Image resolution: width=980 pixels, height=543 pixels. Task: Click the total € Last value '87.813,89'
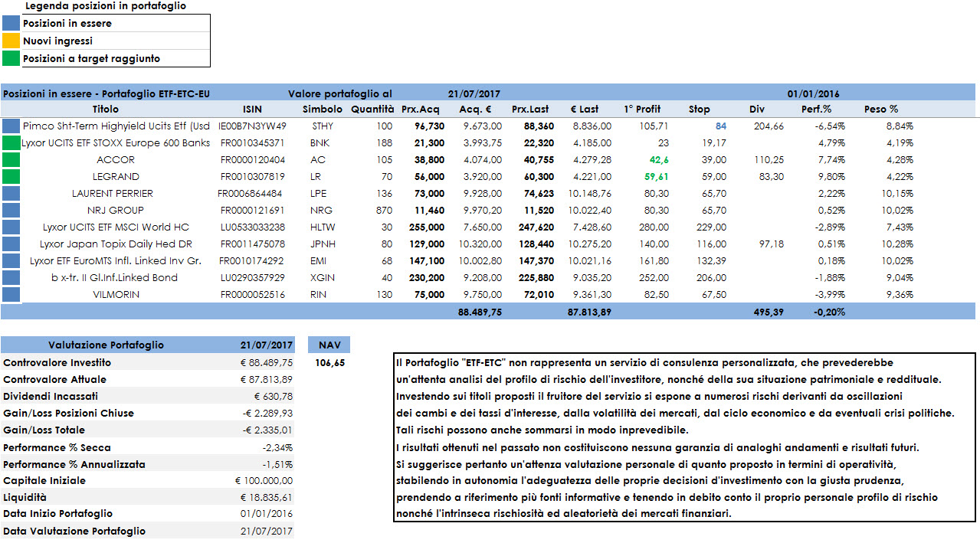589,312
